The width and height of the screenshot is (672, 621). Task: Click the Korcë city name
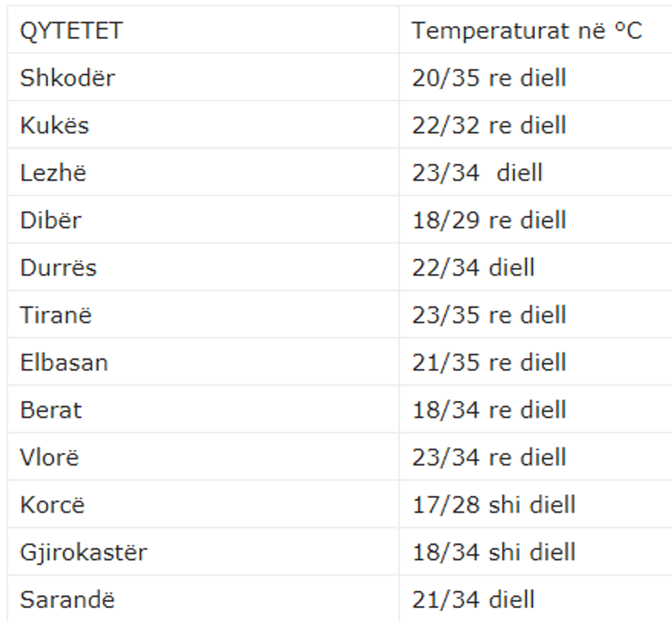(x=53, y=505)
